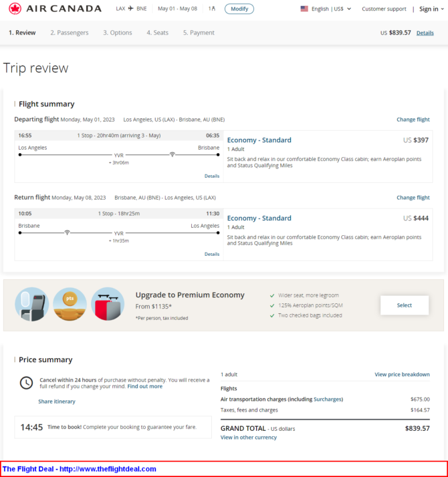Click the Aeroplan pts coins icon

(70, 304)
